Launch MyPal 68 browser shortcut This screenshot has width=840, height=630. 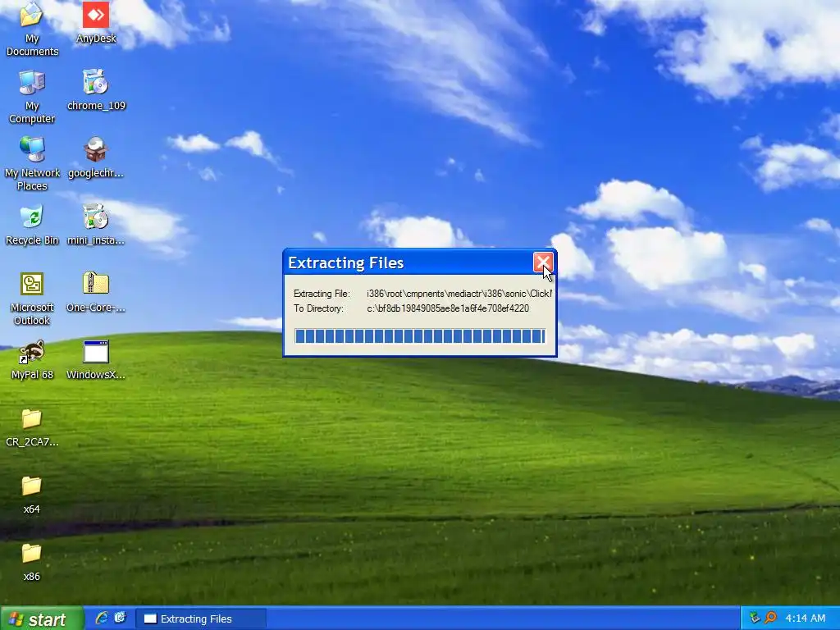pyautogui.click(x=32, y=359)
